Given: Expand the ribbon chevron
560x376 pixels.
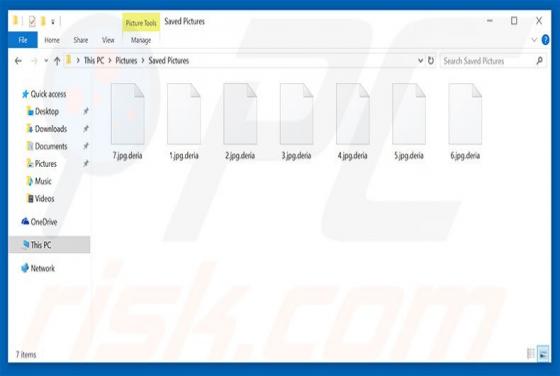Looking at the screenshot, I should pyautogui.click(x=534, y=40).
